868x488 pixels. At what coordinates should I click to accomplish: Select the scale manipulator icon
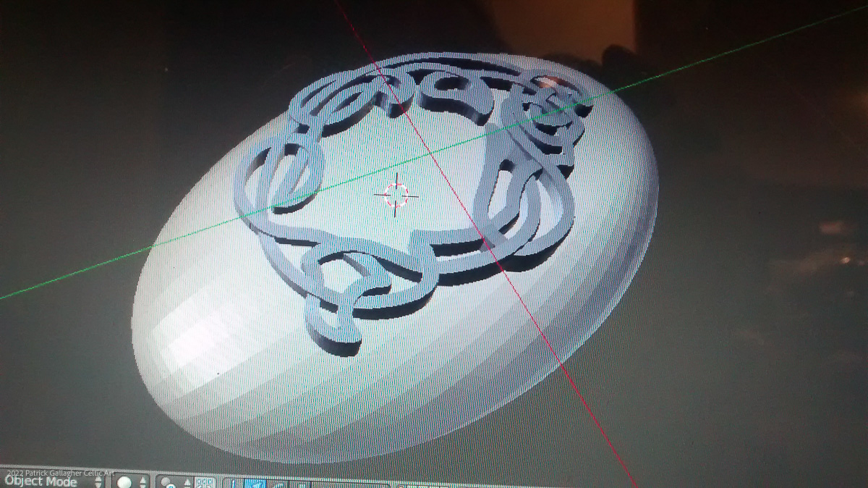click(300, 485)
